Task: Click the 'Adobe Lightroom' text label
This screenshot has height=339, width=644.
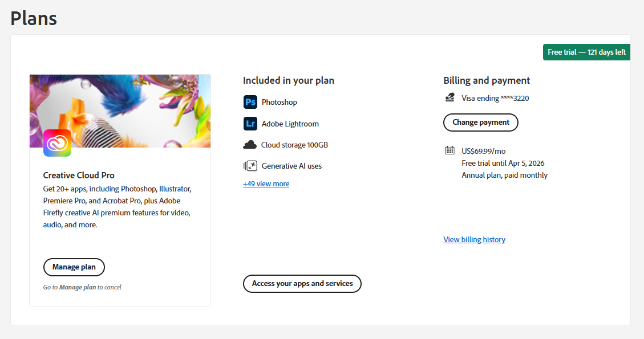Action: coord(290,124)
